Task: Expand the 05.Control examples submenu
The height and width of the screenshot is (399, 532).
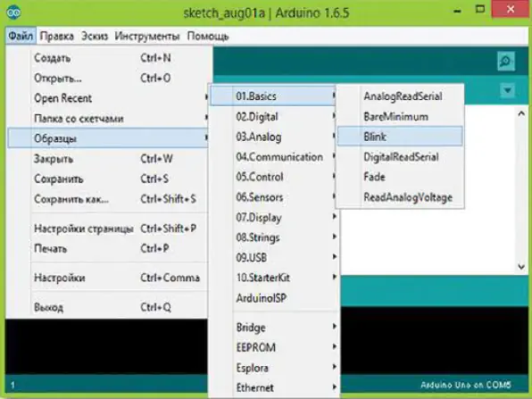Action: pos(273,177)
